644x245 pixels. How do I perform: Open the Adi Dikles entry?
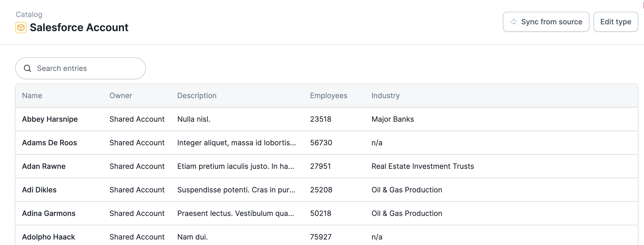point(39,190)
